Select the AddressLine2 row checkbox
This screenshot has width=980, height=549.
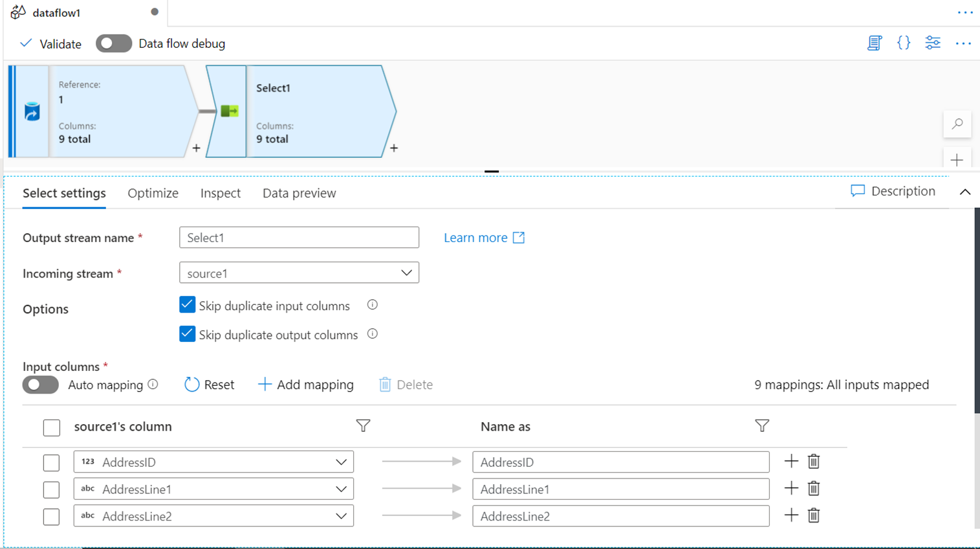(51, 517)
